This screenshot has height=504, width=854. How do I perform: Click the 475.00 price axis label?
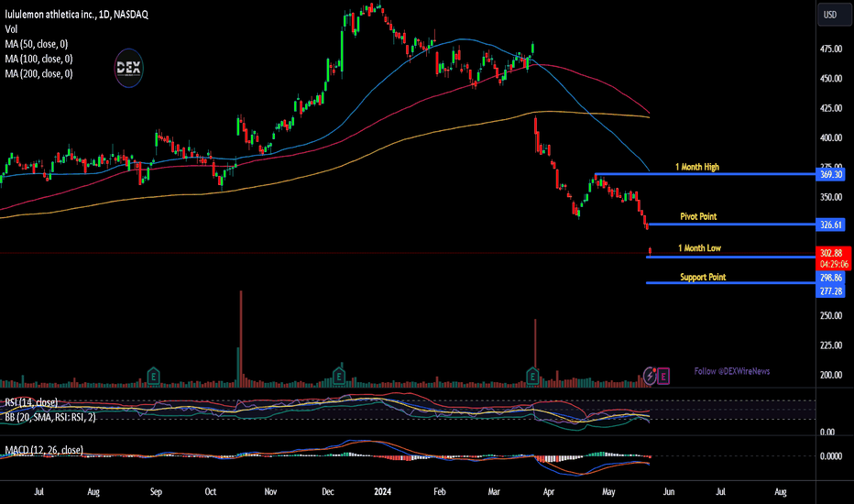click(830, 49)
